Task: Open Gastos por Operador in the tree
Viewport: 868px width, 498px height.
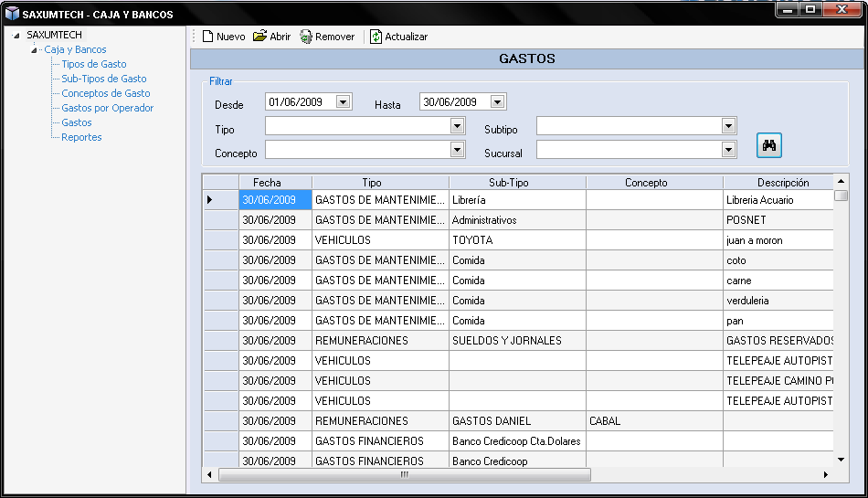Action: [108, 108]
